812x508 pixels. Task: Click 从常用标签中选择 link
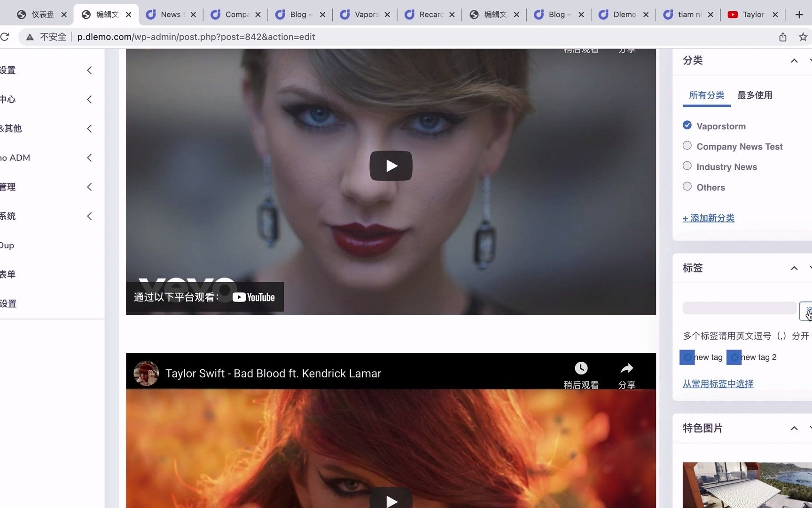tap(718, 384)
